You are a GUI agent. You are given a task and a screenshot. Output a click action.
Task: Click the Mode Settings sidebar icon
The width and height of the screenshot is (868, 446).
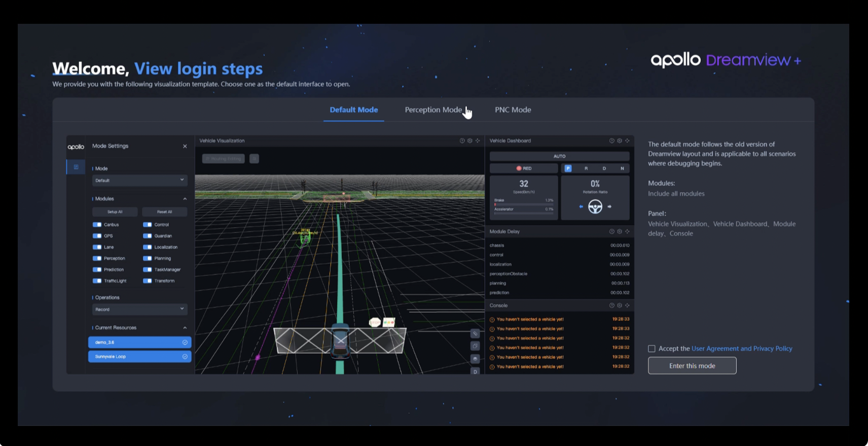[x=76, y=167]
